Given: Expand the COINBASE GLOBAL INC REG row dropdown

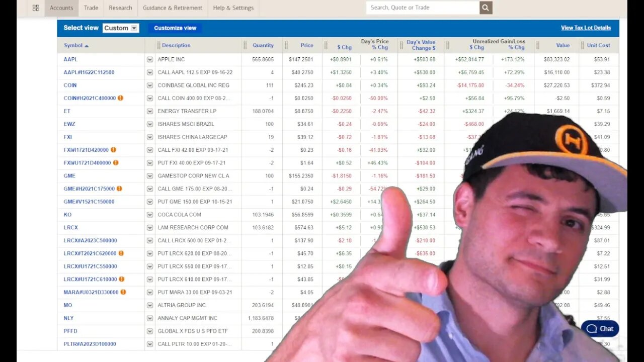Looking at the screenshot, I should point(149,85).
